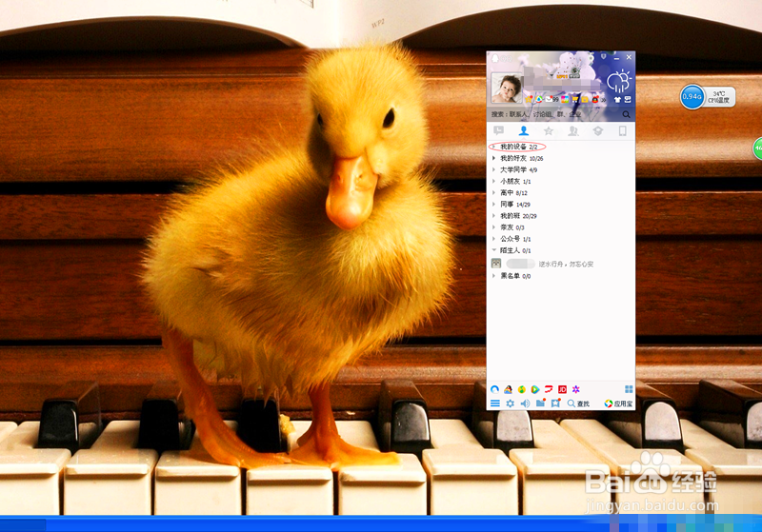
Task: Click the magnifier icon in the search bar
Action: pos(627,114)
